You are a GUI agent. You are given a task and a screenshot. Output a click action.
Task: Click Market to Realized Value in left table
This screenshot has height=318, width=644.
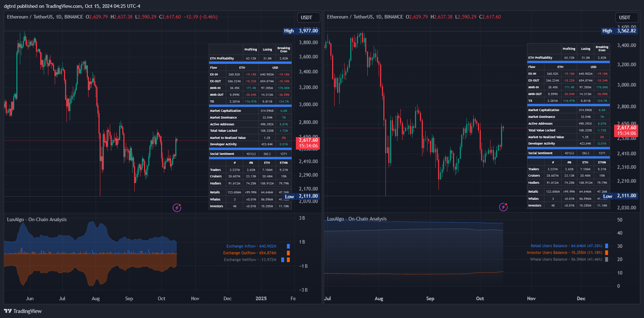click(x=250, y=138)
